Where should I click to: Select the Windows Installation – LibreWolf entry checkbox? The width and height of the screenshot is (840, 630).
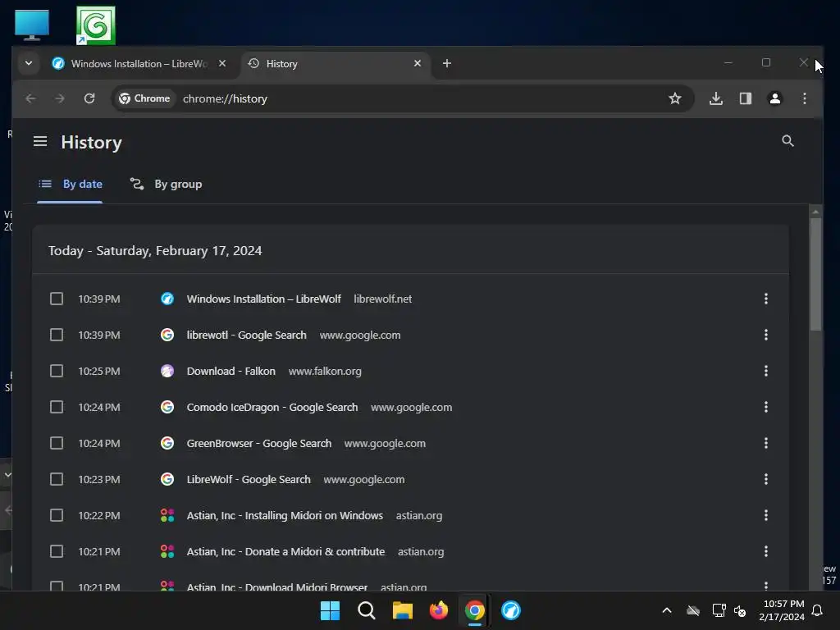[x=57, y=299]
